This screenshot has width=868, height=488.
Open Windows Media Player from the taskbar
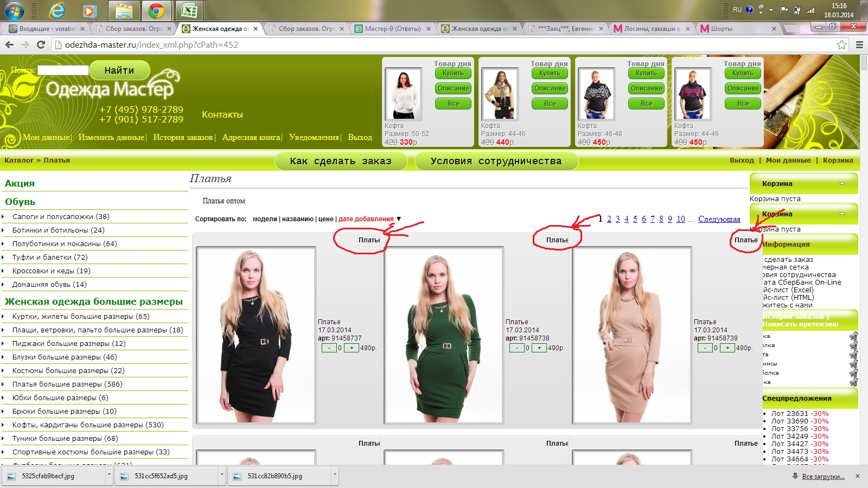tap(90, 10)
